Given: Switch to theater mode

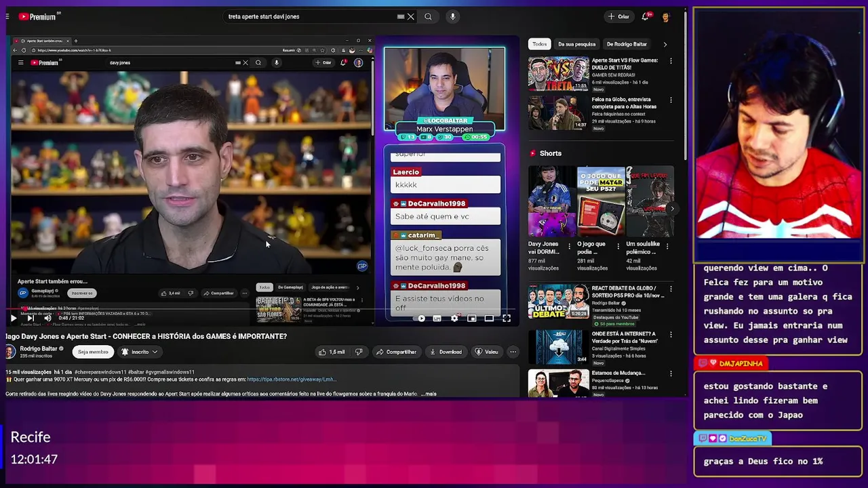Looking at the screenshot, I should [489, 318].
